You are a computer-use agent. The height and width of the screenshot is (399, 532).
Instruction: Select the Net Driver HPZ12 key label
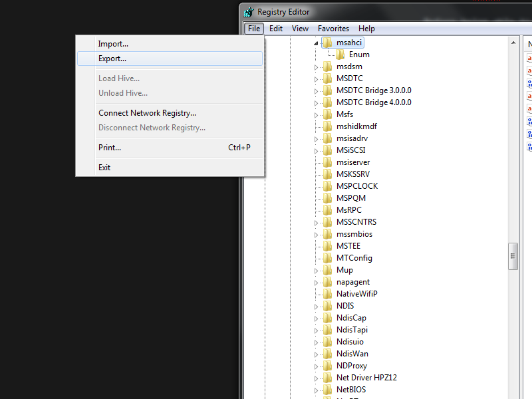pyautogui.click(x=366, y=378)
